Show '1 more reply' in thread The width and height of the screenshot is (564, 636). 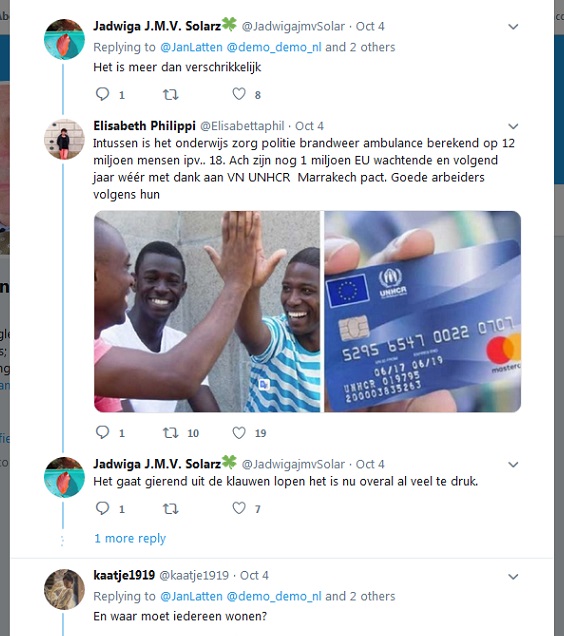click(130, 538)
